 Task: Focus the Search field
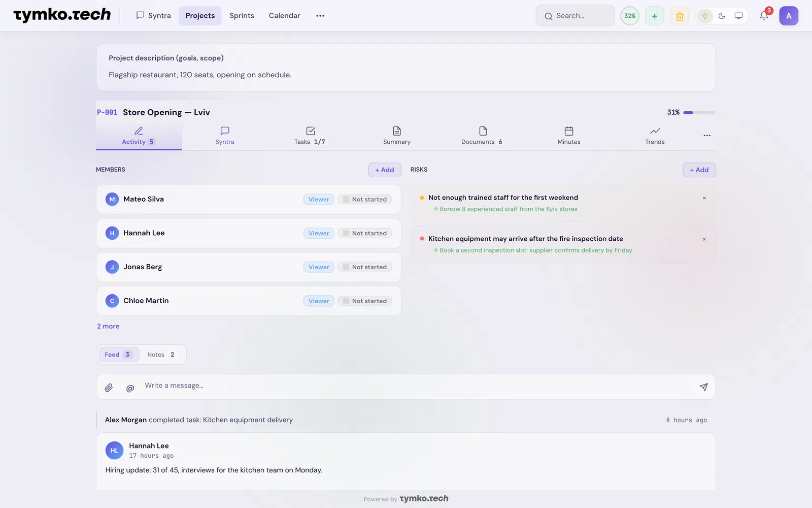point(575,16)
